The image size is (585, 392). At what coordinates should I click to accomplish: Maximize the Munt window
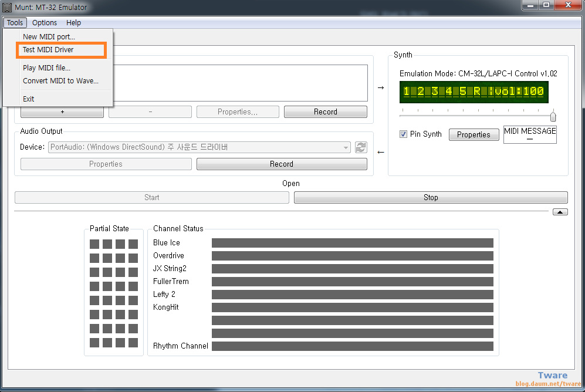coord(546,5)
